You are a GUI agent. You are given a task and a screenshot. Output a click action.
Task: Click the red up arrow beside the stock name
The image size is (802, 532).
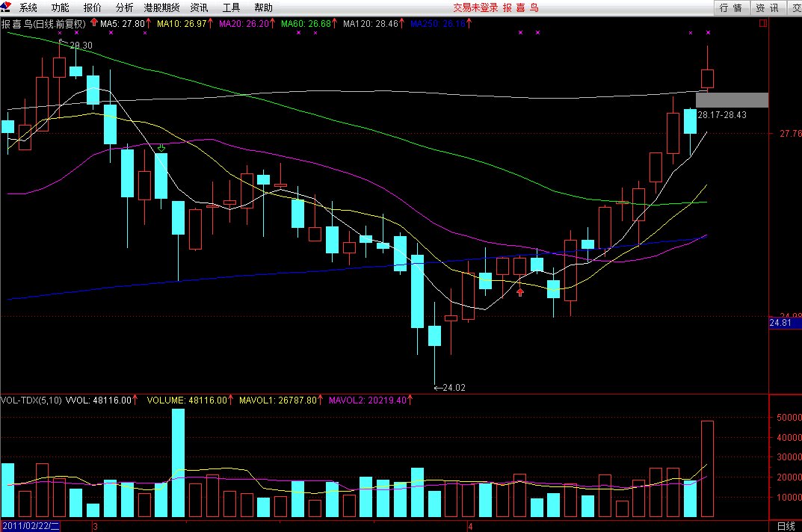[94, 23]
